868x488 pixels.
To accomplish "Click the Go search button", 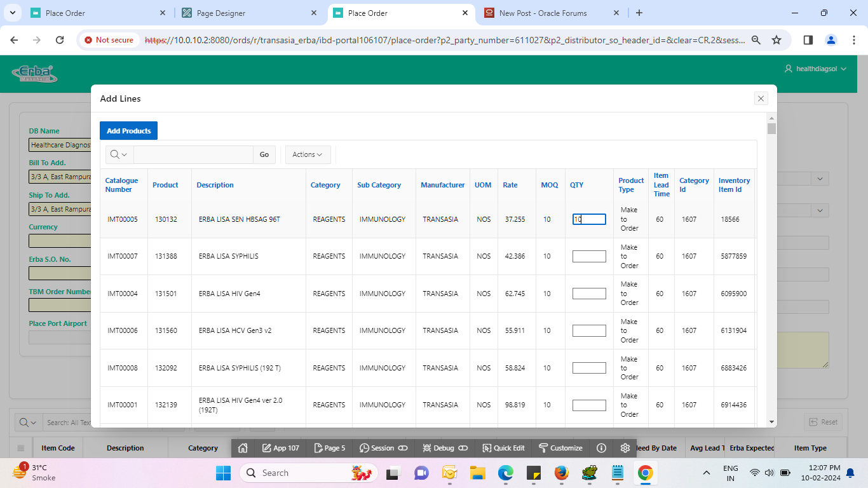I will click(x=264, y=154).
